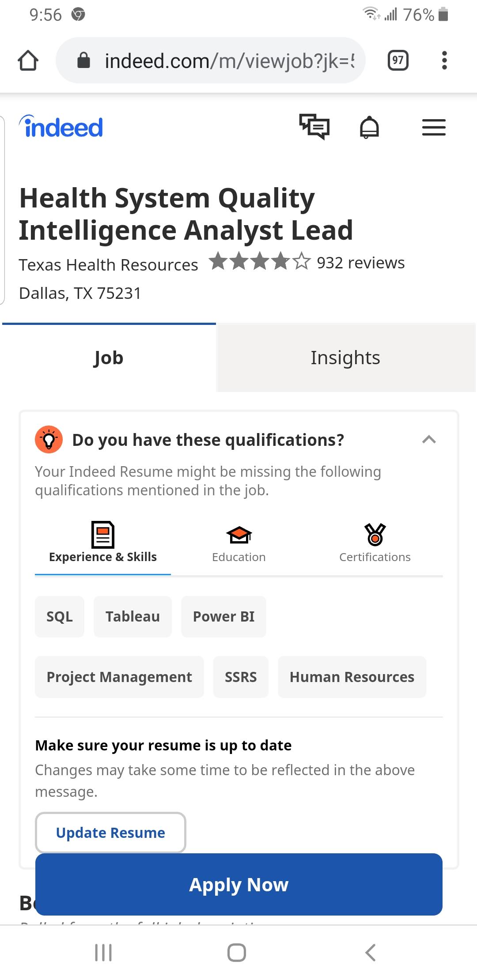
Task: Open Chrome's three-dot overflow menu
Action: point(444,60)
